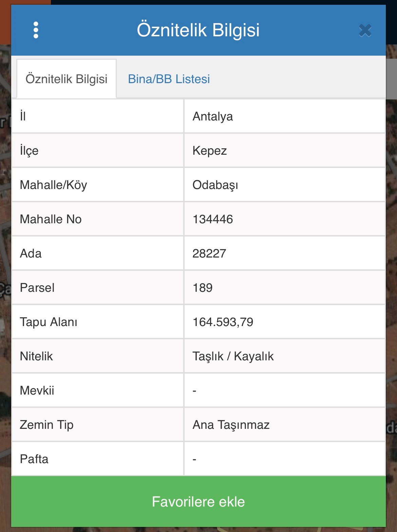Click the Ana Taşınmaz value
Image resolution: width=397 pixels, height=532 pixels.
[x=231, y=425]
